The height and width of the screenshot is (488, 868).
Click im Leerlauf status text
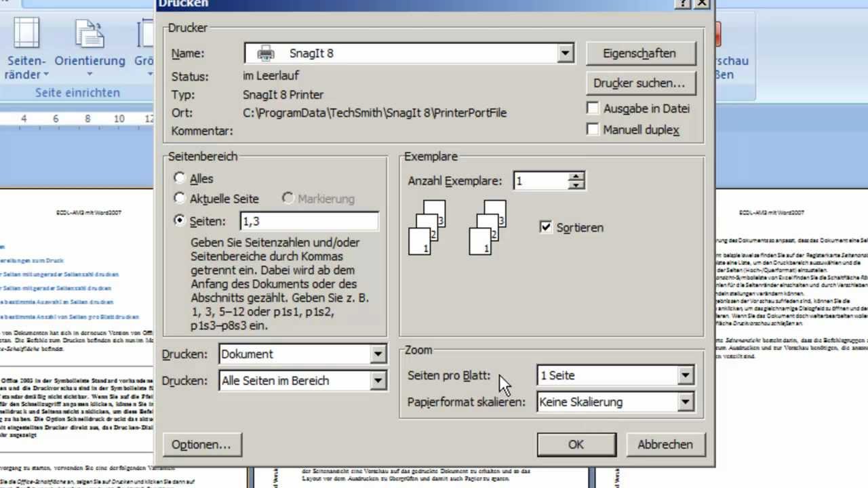[x=271, y=76]
